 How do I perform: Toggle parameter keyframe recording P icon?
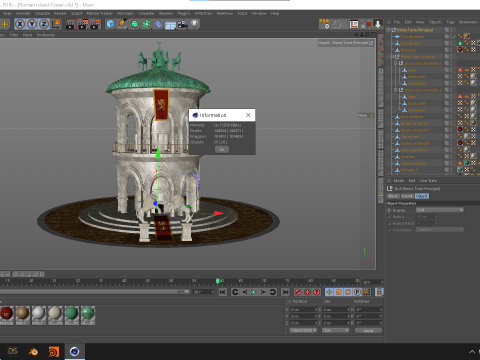(x=357, y=292)
